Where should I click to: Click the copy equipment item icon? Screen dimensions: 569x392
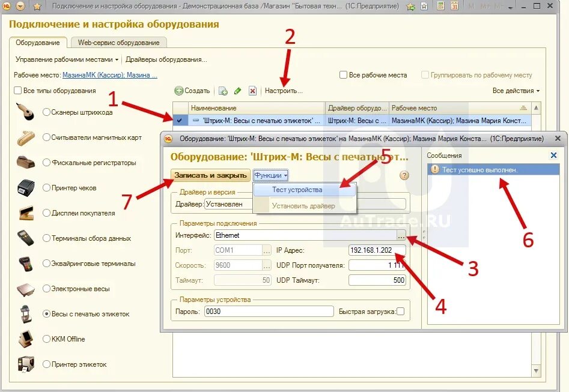tap(223, 91)
